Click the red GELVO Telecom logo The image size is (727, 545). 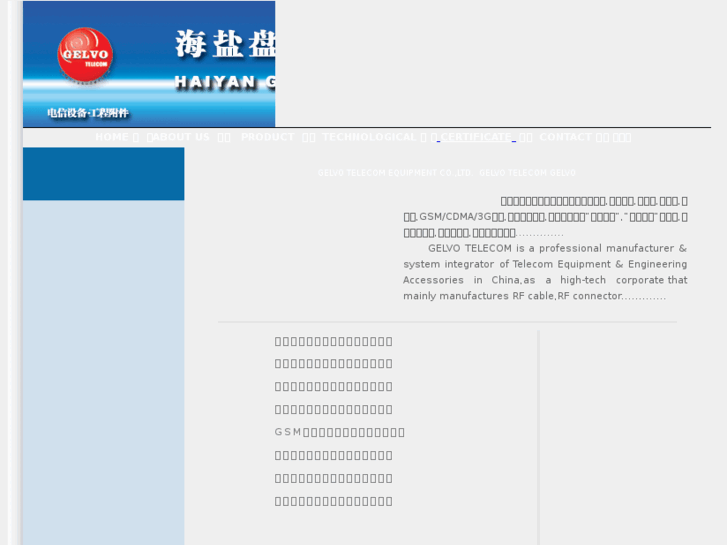coord(85,55)
